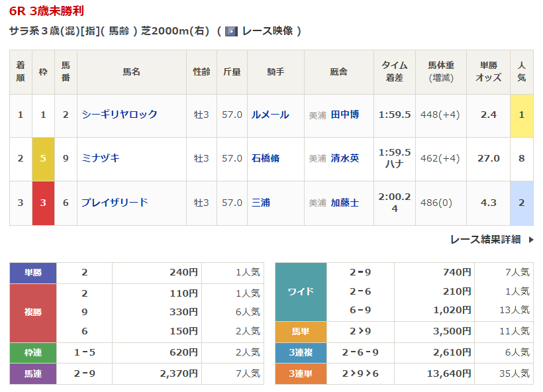Click the 単勝 payout label
543x392 pixels.
point(33,273)
